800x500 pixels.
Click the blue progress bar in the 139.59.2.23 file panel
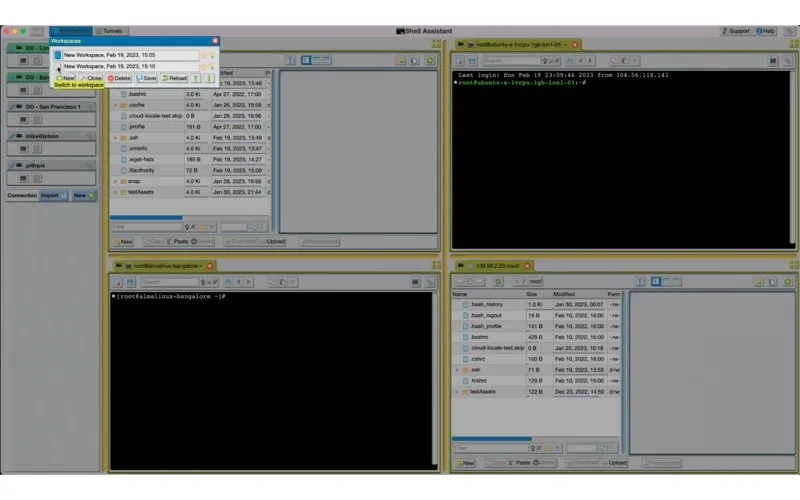coord(491,438)
